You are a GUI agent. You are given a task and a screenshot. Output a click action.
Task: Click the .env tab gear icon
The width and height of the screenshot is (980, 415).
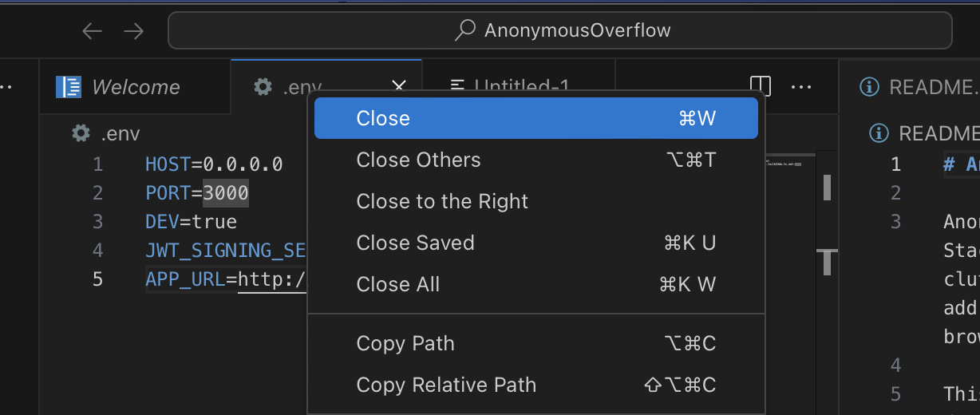(263, 86)
